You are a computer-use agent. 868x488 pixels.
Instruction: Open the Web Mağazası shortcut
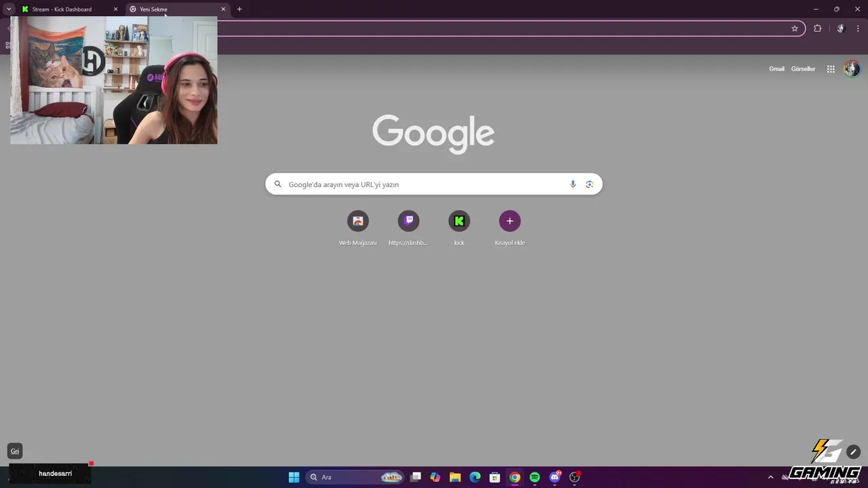357,228
